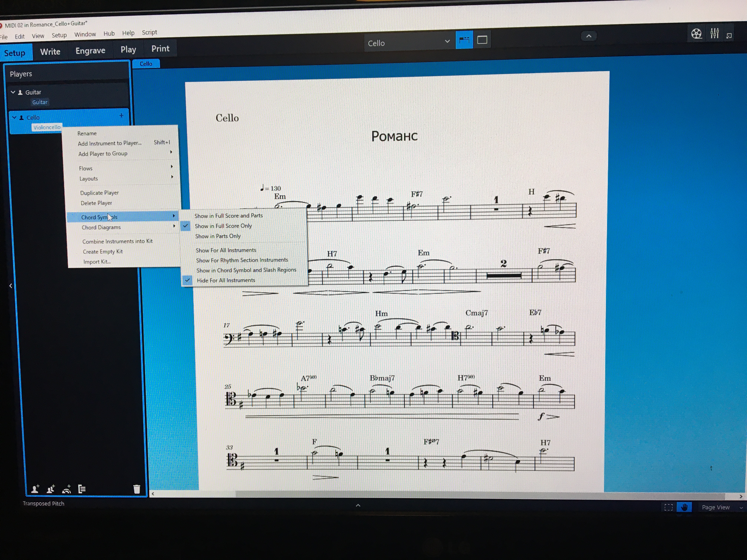The width and height of the screenshot is (747, 560).
Task: Toggle Show in Parts Only option
Action: [218, 236]
